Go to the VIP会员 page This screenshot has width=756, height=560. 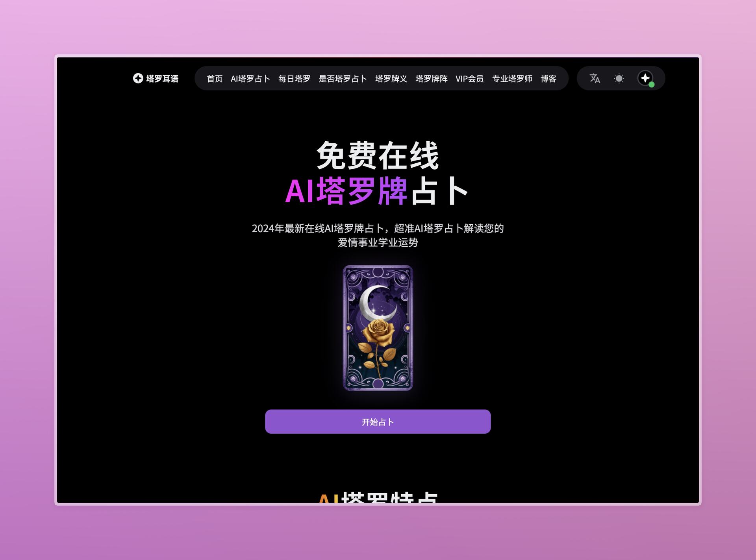tap(469, 79)
